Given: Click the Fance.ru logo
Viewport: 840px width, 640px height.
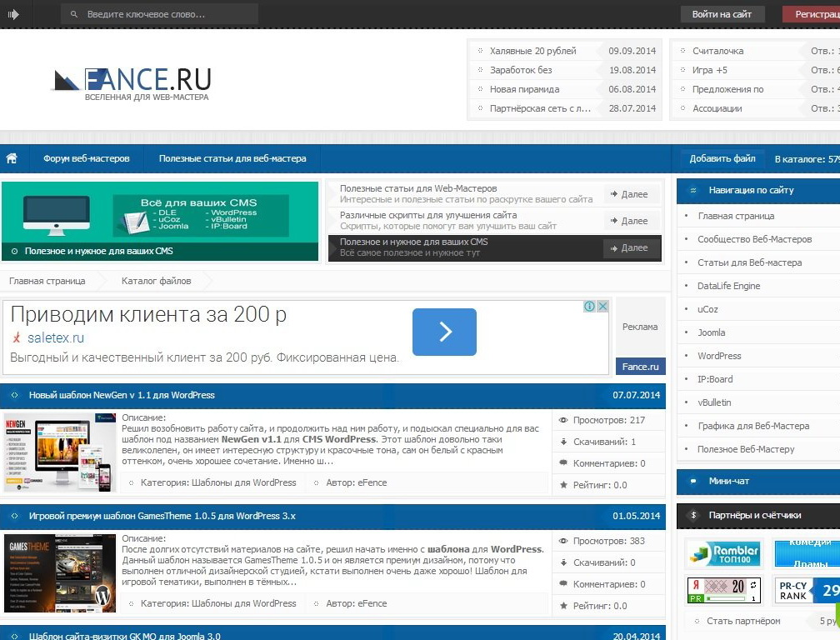Looking at the screenshot, I should pos(132,83).
